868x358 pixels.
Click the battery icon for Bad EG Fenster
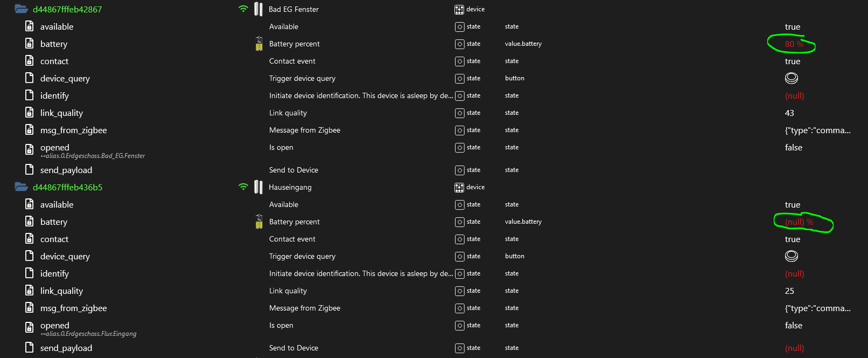(x=259, y=44)
